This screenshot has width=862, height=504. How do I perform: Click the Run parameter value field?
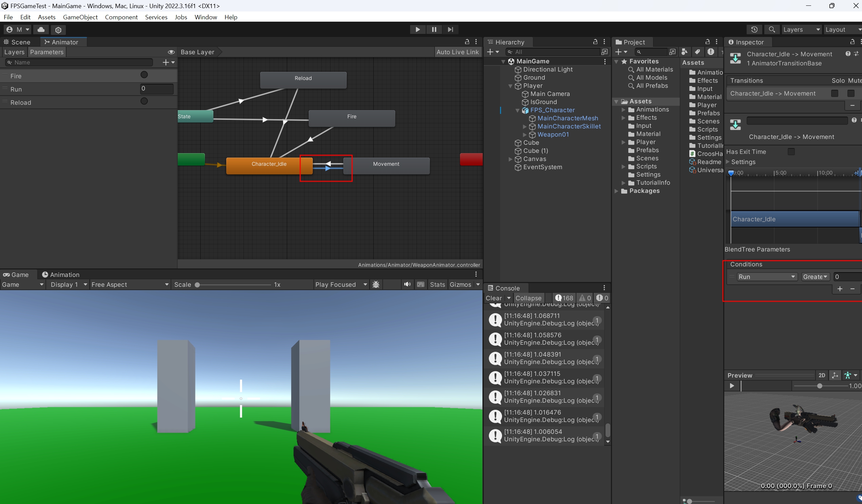coord(157,88)
